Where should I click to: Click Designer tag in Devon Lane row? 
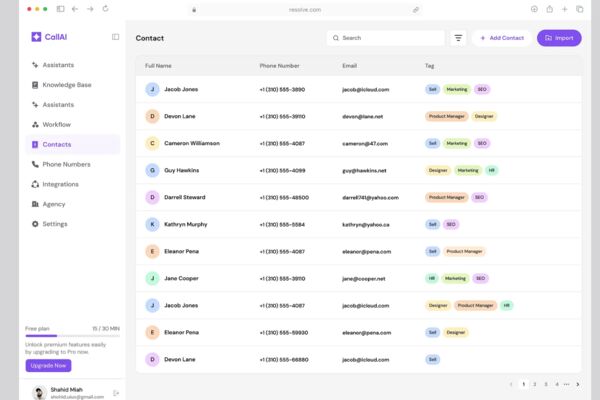(484, 116)
